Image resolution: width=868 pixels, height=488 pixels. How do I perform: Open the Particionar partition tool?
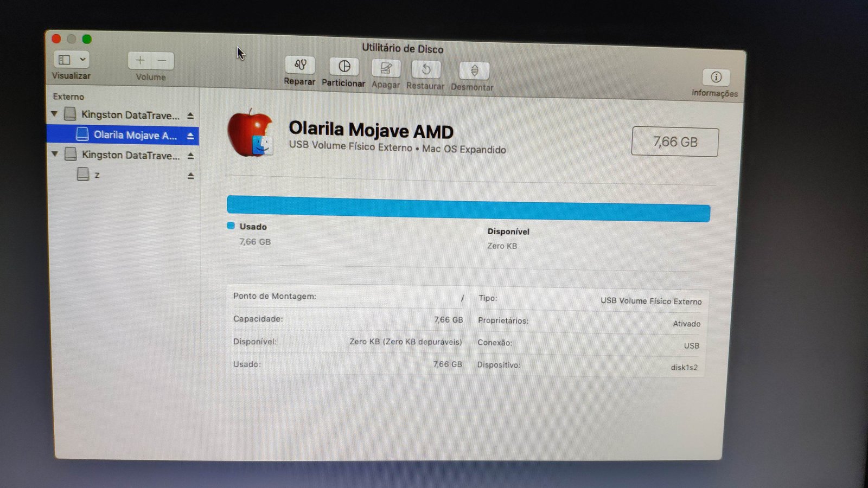tap(344, 67)
